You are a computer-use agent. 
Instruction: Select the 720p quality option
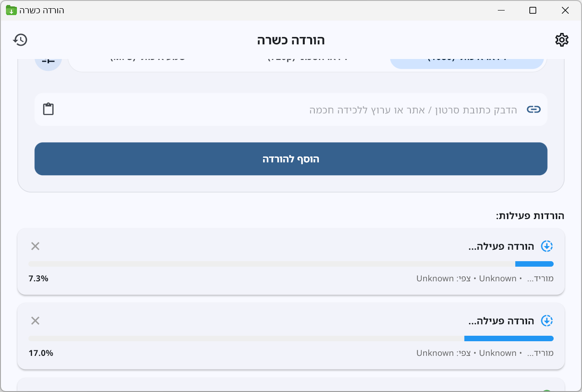pyautogui.click(x=307, y=61)
